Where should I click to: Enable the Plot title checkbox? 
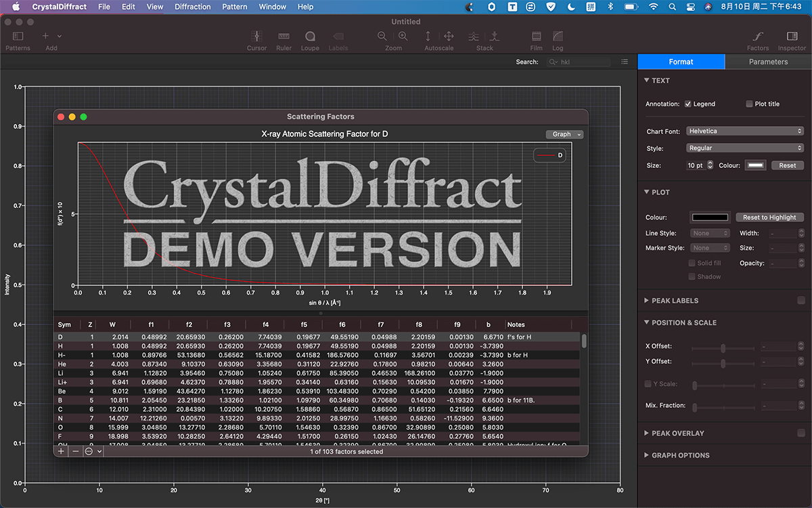(749, 104)
